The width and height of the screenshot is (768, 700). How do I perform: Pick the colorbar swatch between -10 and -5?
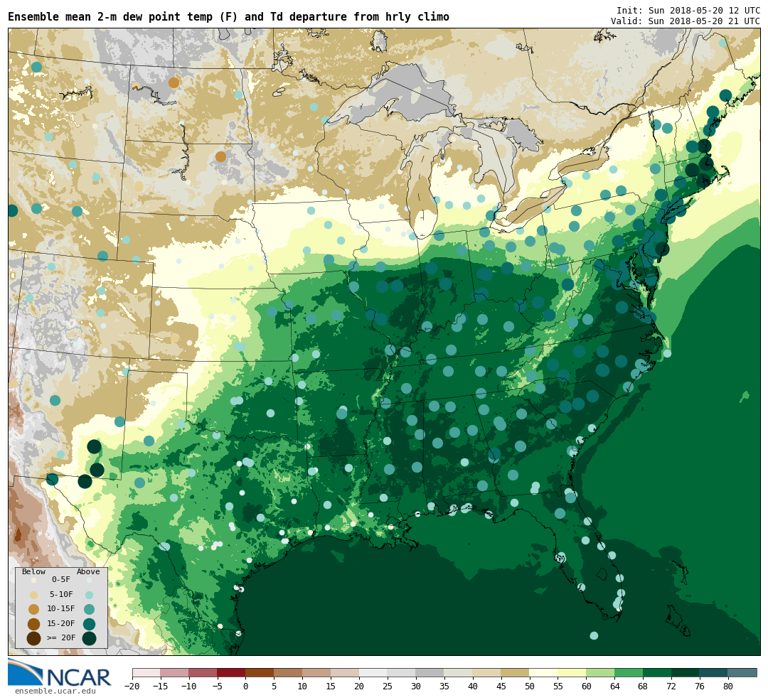203,672
